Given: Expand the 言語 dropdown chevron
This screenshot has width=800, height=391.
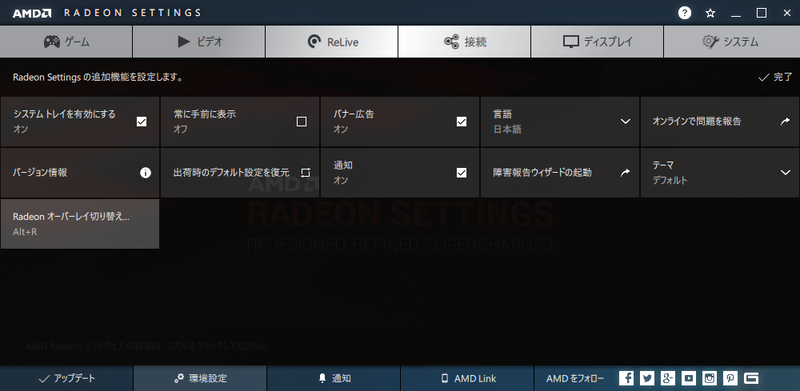Looking at the screenshot, I should click(x=625, y=121).
